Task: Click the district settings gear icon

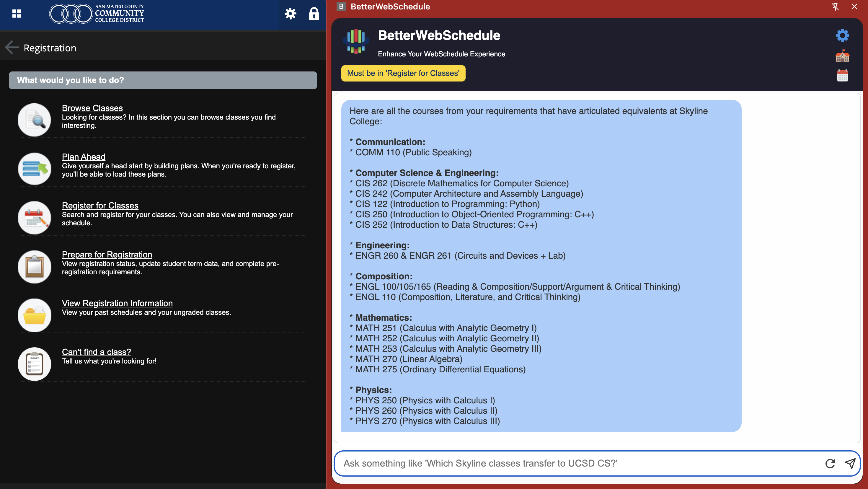Action: 290,14
